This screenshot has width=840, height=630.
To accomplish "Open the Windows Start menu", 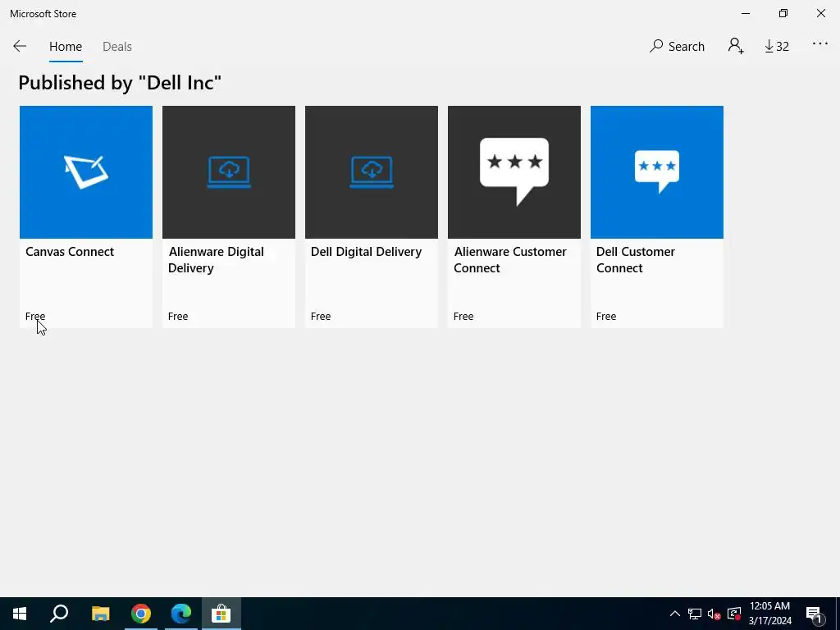I will (x=20, y=614).
